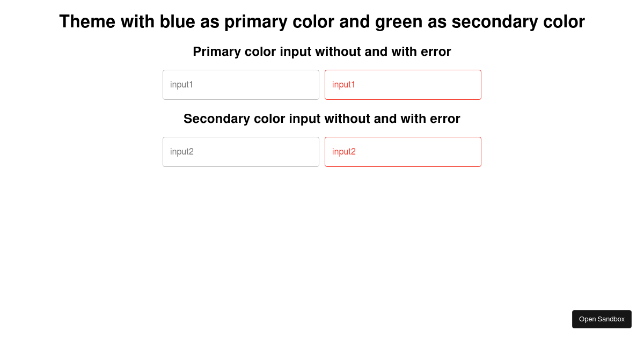Click the Primary color input subheading
Screen dimensions: 644x338
pyautogui.click(x=322, y=52)
